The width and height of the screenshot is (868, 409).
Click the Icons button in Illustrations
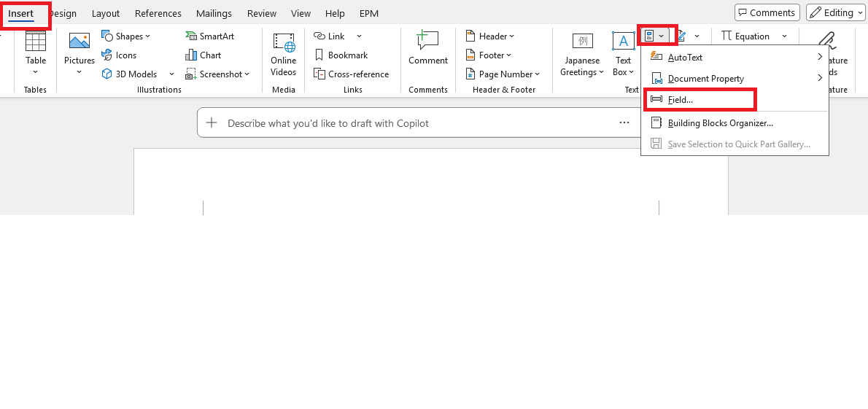tap(119, 55)
